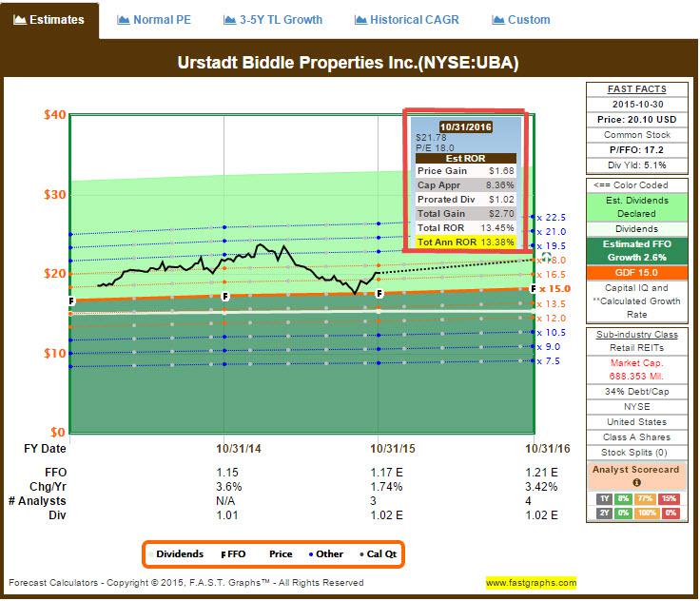Viewport: 700px width, 601px height.
Task: Select the x 16.5 multiple line label
Action: (x=552, y=275)
